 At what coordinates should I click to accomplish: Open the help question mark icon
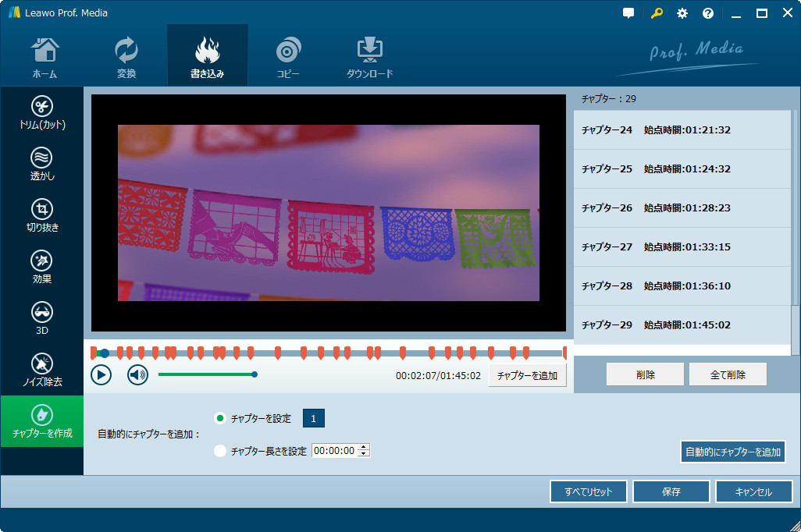tap(708, 13)
